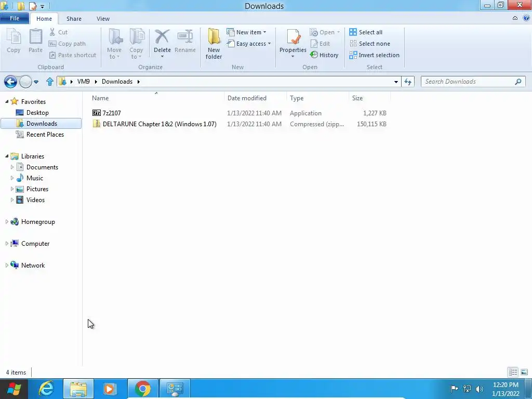Open file History
Viewport: 532px width, 399px height.
tap(324, 55)
